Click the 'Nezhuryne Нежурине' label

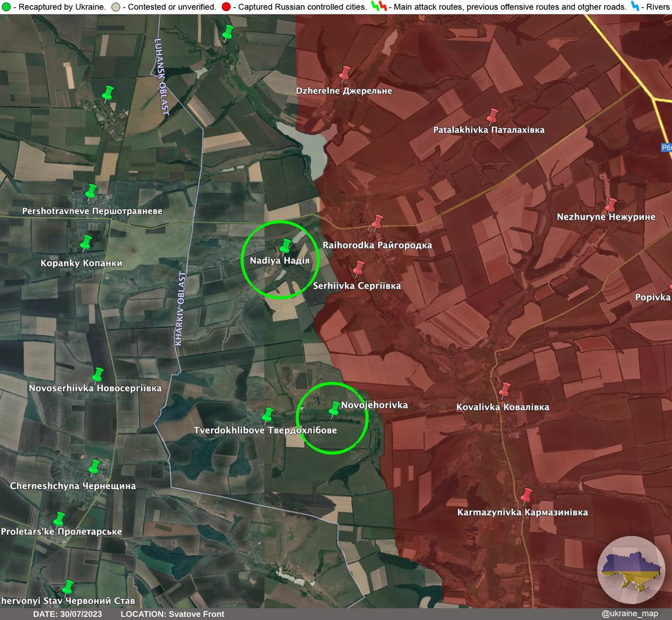[606, 217]
